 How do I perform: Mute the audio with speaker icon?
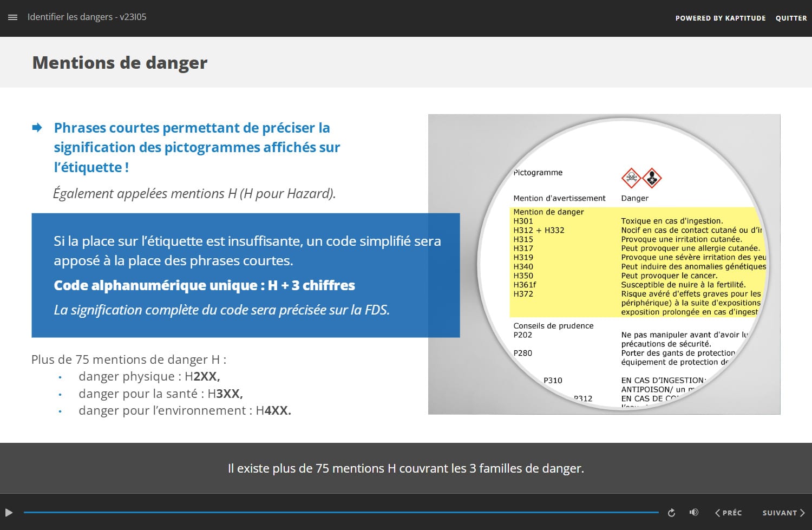tap(693, 512)
